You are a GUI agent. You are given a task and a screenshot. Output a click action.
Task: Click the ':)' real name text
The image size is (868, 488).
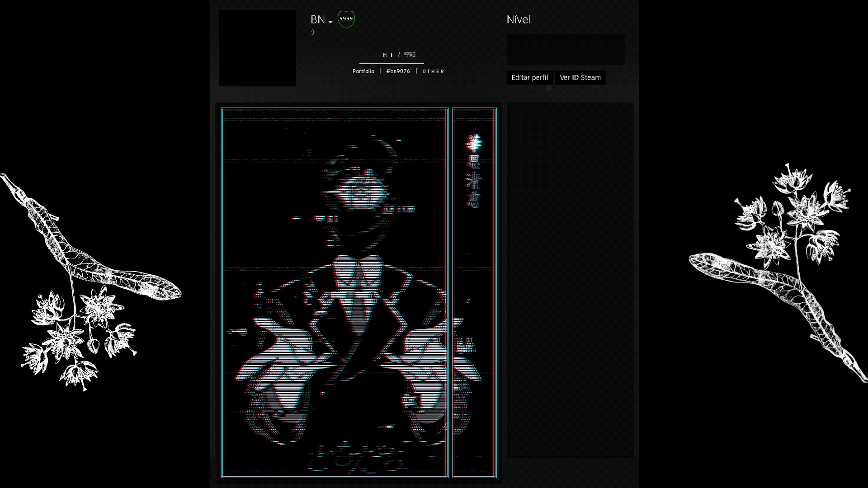coord(312,32)
